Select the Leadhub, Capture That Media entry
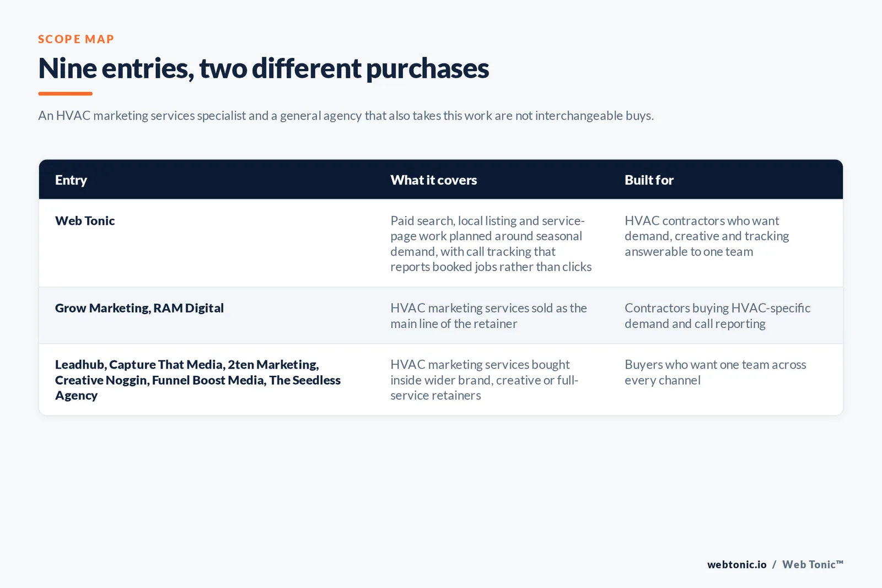The image size is (882, 588). click(x=198, y=380)
